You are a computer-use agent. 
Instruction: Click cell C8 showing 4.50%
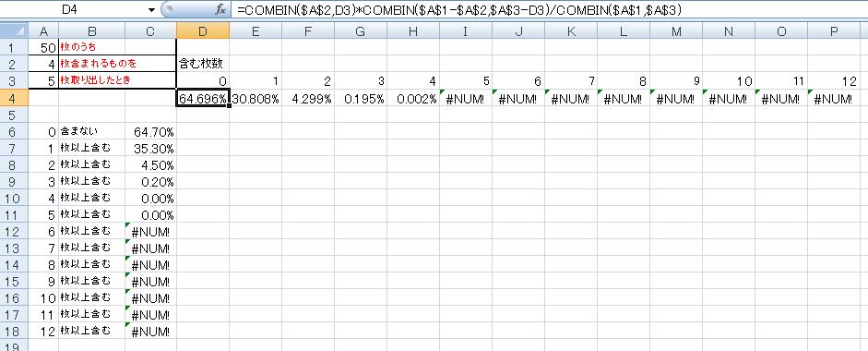coord(150,165)
